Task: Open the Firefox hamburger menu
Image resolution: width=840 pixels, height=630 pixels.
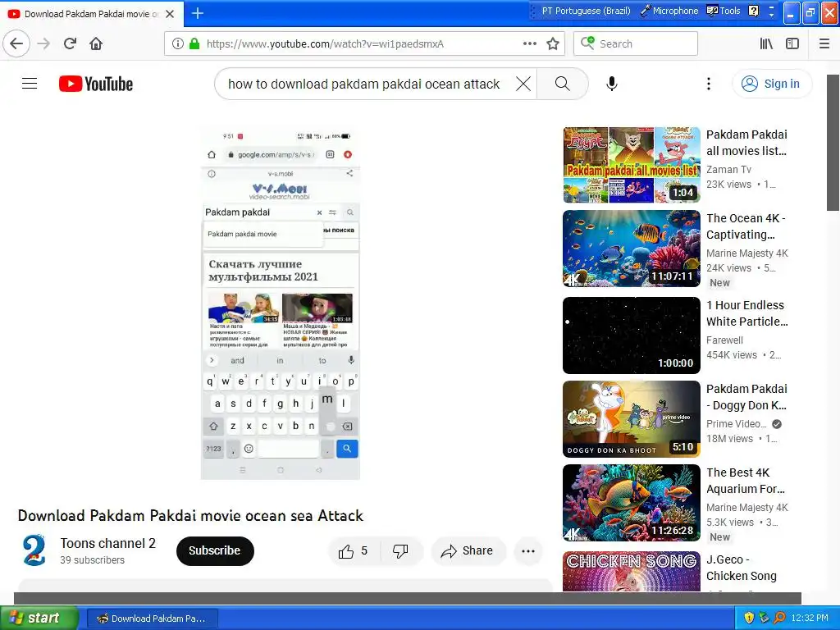Action: 824,43
